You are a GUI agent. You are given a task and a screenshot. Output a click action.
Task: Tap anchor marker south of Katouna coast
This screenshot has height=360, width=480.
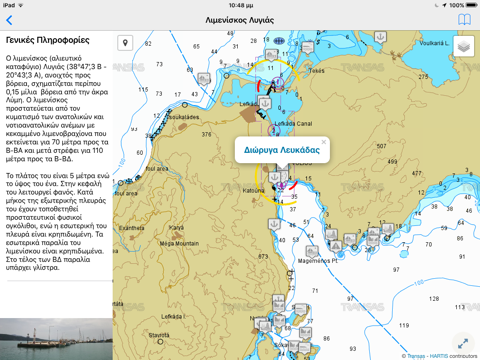pyautogui.click(x=274, y=224)
